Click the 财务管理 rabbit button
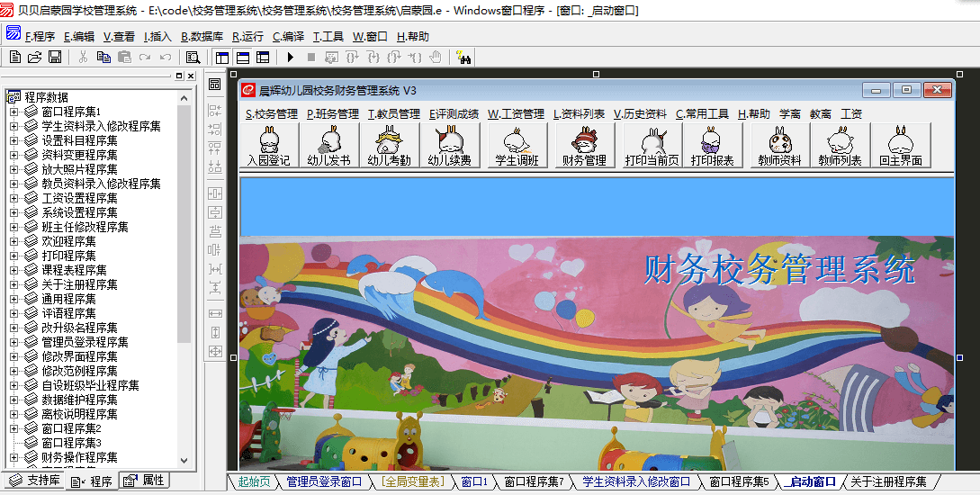Viewport: 980px width, 495px height. click(584, 146)
